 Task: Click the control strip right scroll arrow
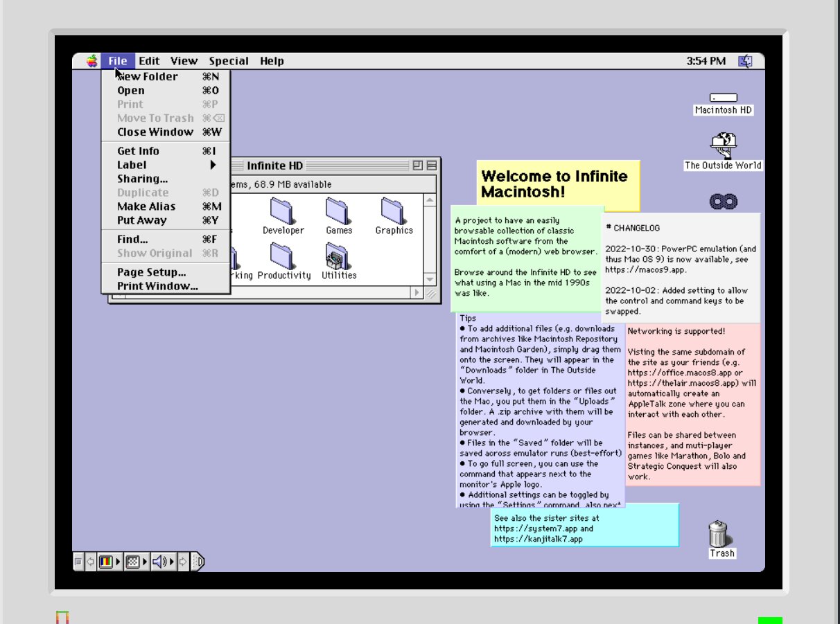pyautogui.click(x=183, y=561)
